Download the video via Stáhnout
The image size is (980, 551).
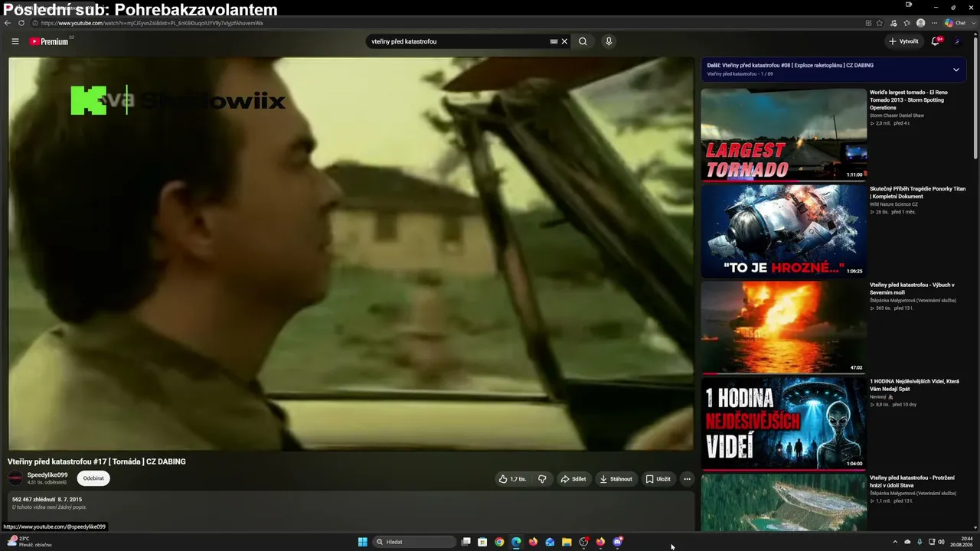click(616, 479)
